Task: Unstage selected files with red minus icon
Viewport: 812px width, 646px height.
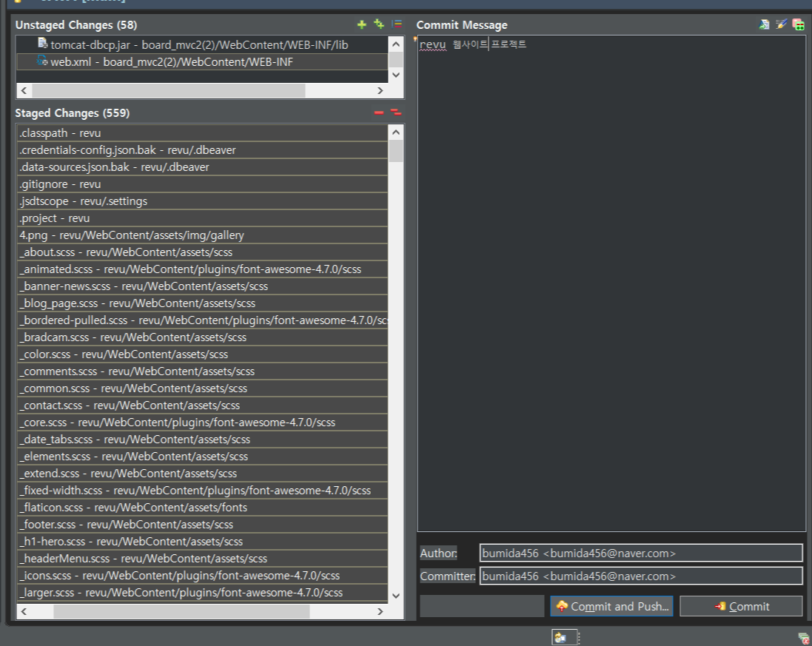Action: coord(379,112)
